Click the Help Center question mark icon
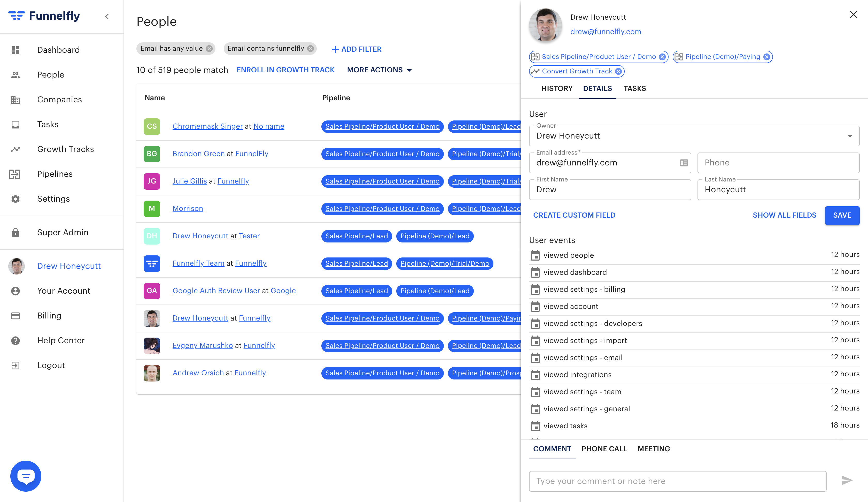Viewport: 868px width, 502px height. pos(16,341)
